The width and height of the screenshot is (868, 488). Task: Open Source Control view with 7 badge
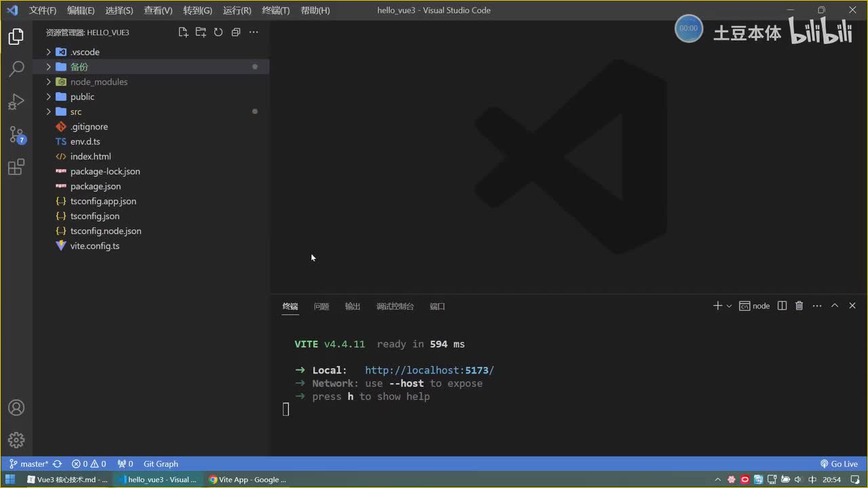pos(16,135)
